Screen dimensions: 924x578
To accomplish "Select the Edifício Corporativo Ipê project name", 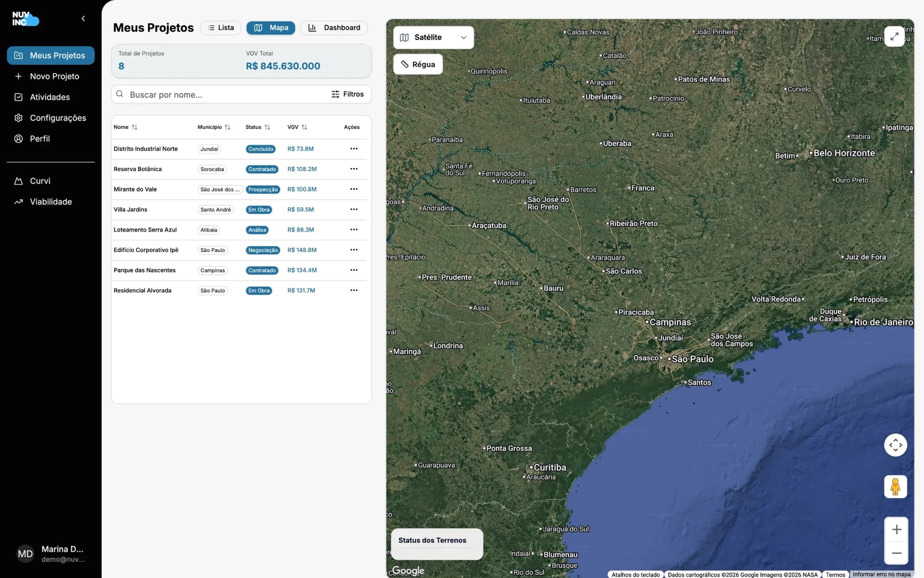I will 146,250.
